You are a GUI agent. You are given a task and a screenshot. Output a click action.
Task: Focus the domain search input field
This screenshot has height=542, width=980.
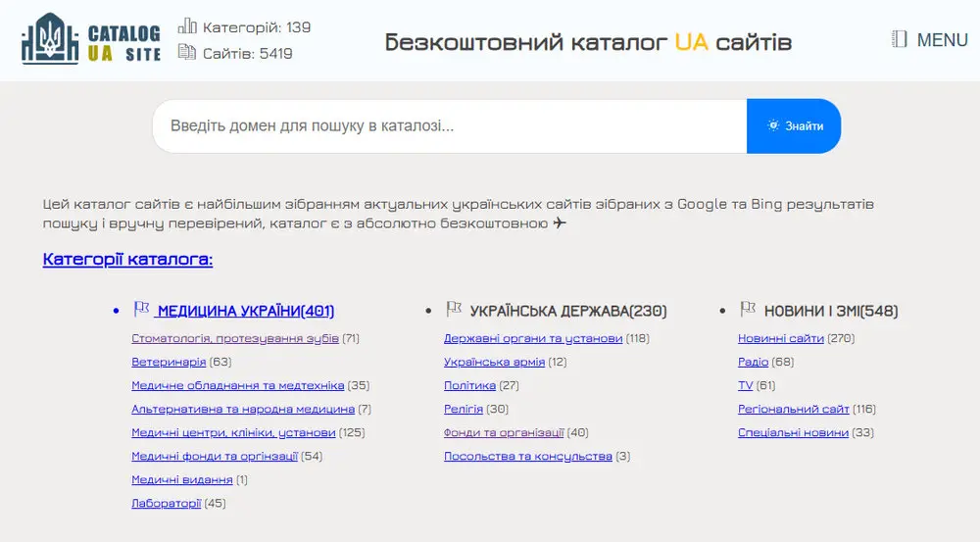pos(450,125)
